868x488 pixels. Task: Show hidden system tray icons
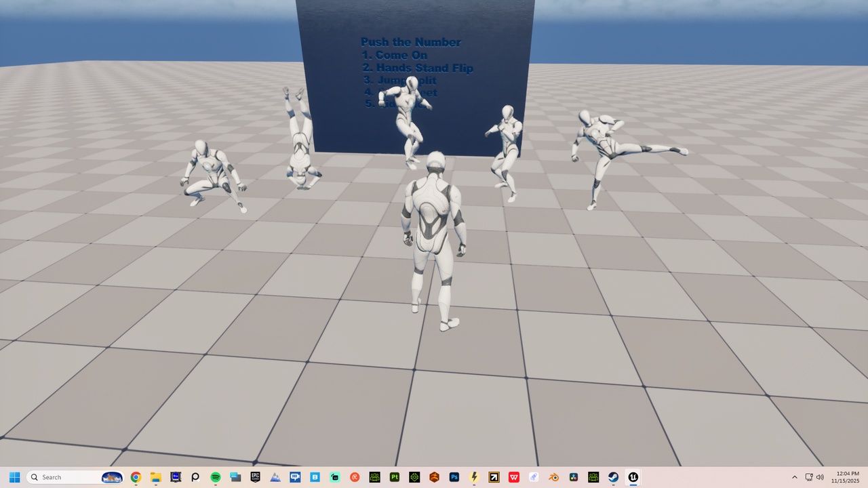pyautogui.click(x=795, y=477)
